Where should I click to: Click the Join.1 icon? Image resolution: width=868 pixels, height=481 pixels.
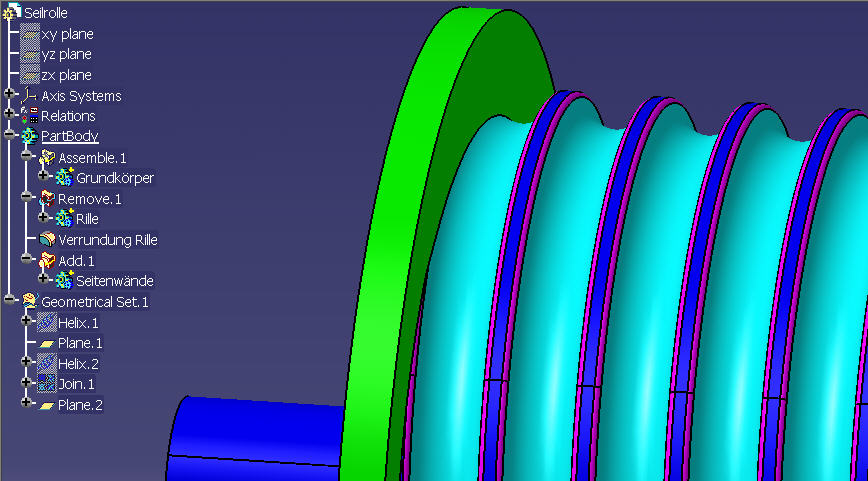[47, 384]
